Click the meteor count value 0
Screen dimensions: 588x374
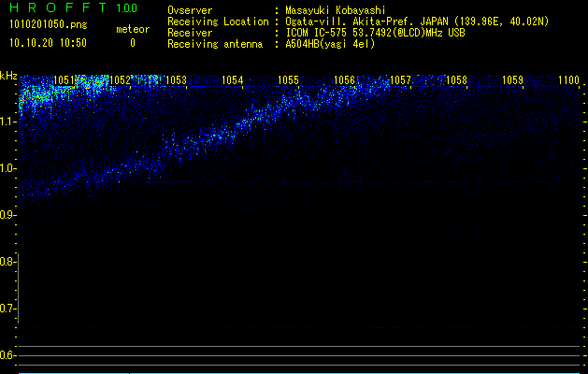(x=133, y=43)
